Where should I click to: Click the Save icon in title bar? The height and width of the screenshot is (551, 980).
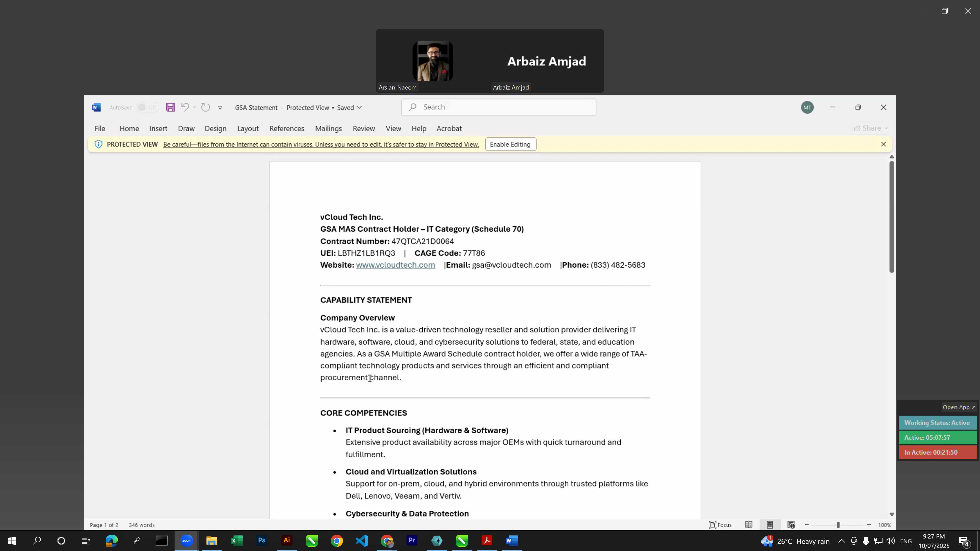coord(170,107)
